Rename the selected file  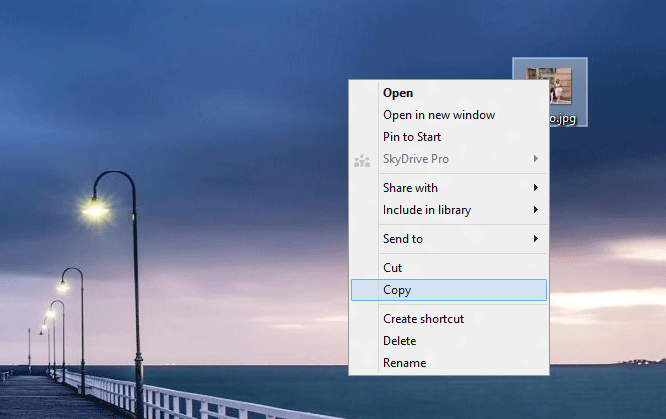(x=404, y=363)
